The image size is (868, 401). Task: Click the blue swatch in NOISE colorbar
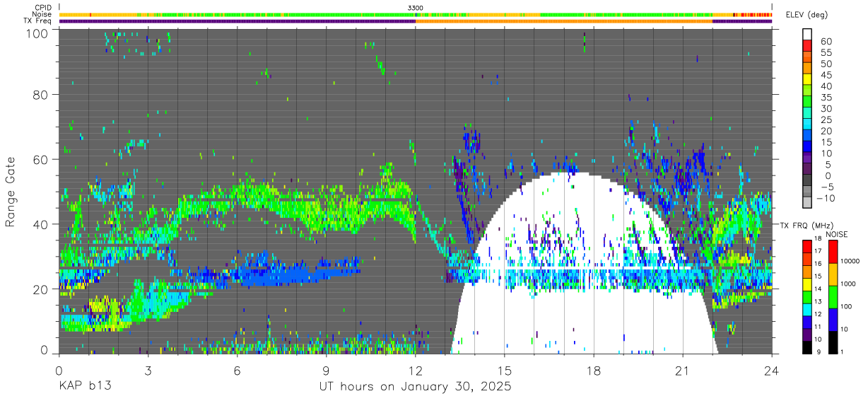coord(832,320)
